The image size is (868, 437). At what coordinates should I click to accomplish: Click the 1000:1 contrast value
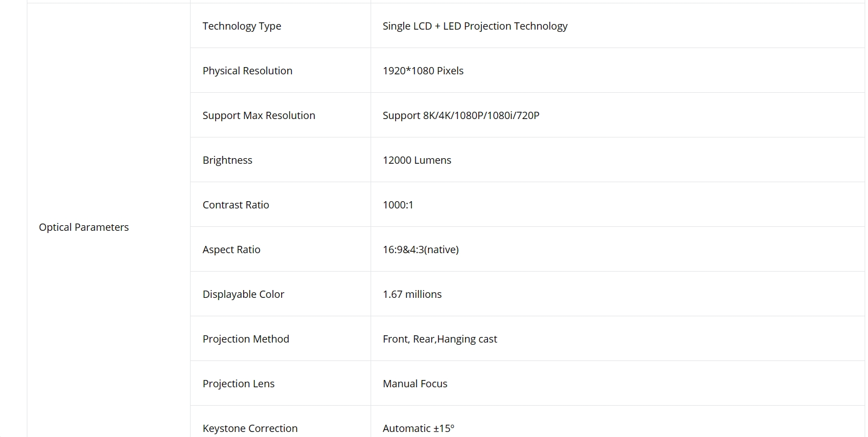[x=398, y=205]
